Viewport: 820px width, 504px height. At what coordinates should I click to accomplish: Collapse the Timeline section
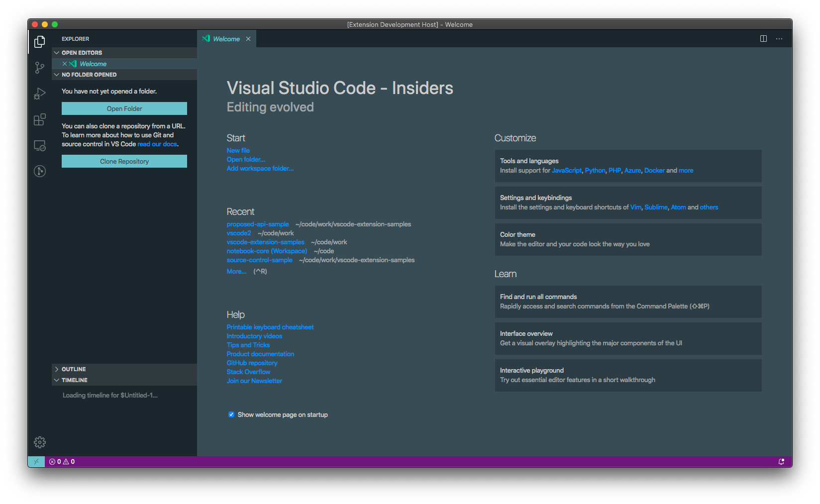pyautogui.click(x=124, y=380)
